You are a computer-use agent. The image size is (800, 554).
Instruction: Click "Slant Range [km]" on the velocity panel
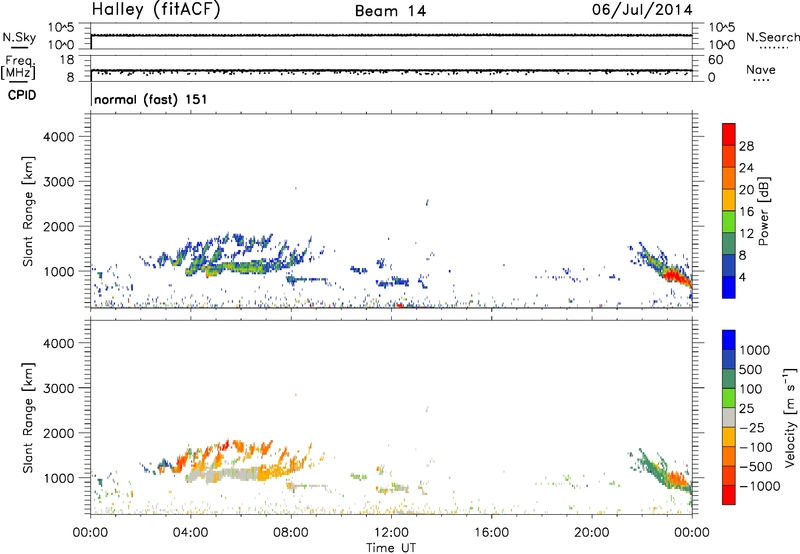[28, 418]
